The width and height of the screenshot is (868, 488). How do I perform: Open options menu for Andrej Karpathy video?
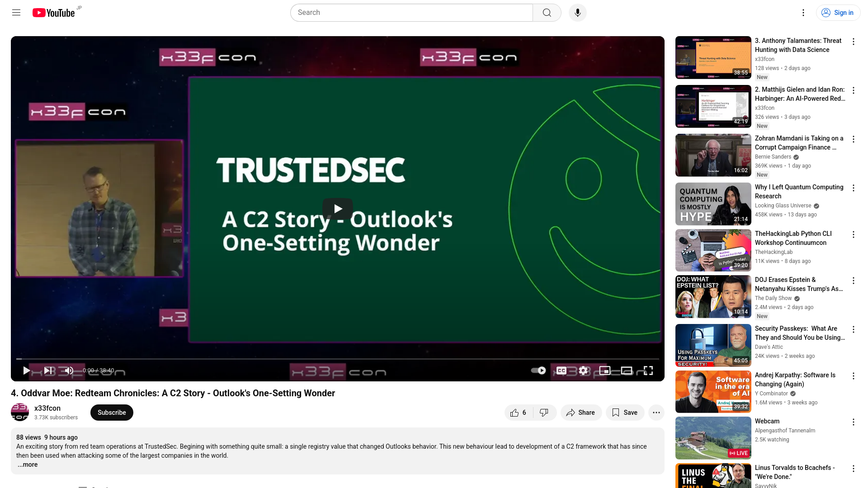click(x=854, y=376)
